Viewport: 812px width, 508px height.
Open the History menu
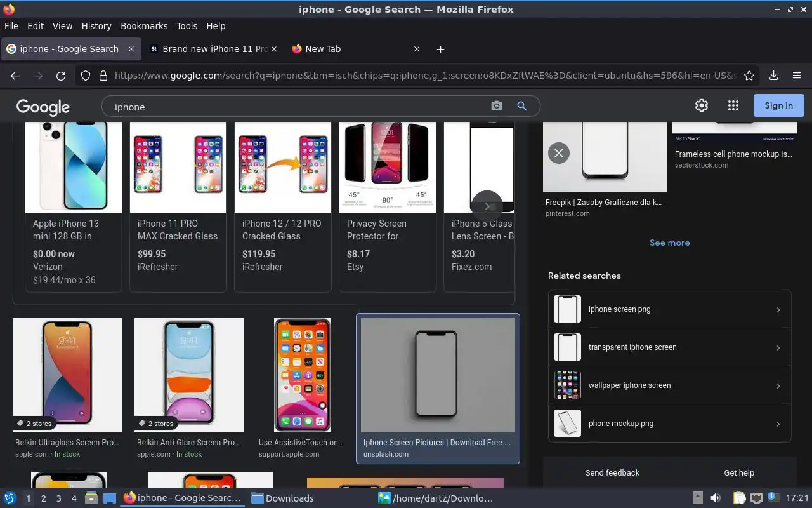96,26
